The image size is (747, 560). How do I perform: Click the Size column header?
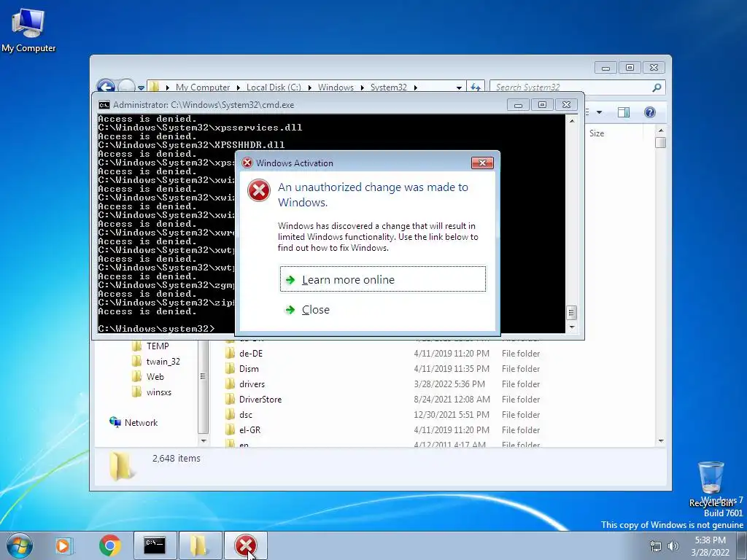pyautogui.click(x=597, y=133)
